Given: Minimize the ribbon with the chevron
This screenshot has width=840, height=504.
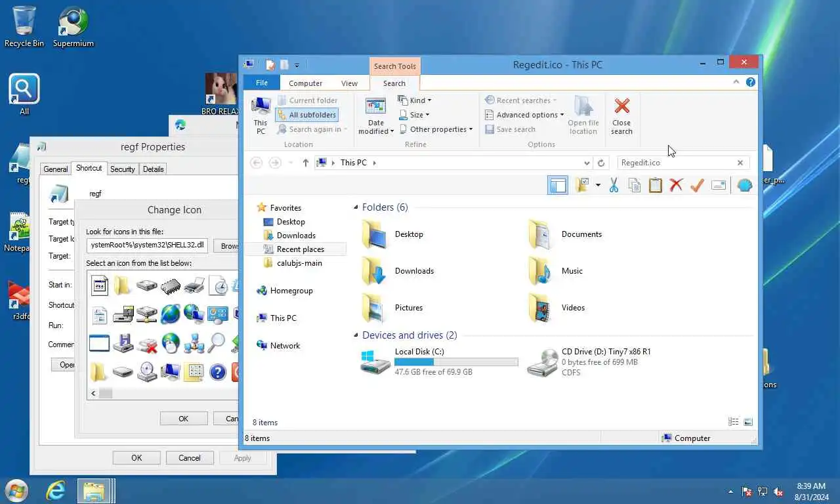Looking at the screenshot, I should coord(736,83).
